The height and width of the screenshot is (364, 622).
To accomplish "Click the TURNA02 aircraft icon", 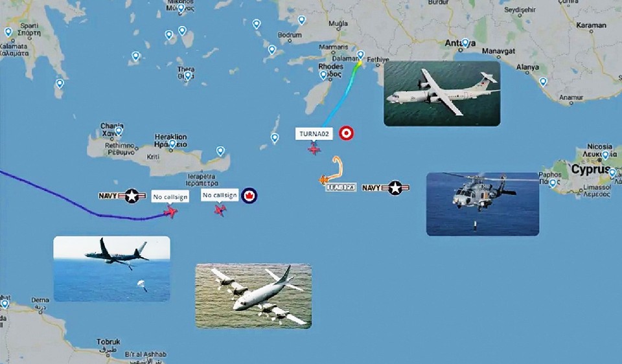I will point(314,150).
